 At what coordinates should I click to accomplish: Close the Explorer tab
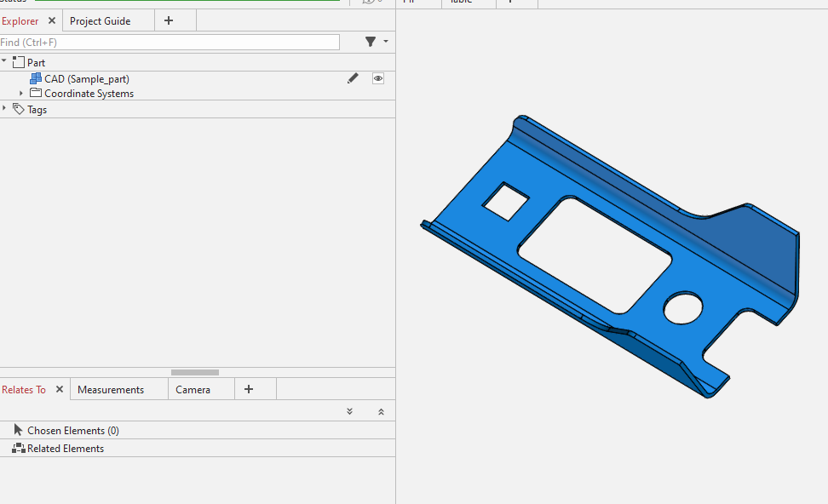(52, 20)
